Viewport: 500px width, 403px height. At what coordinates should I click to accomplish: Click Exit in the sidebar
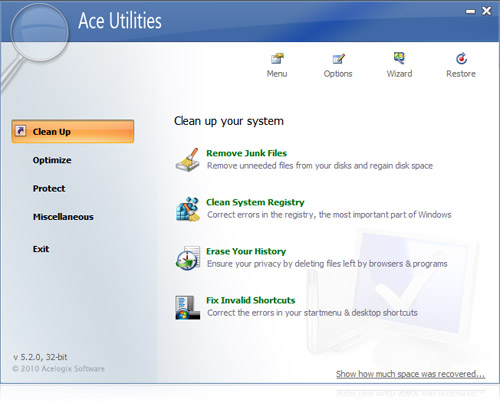[41, 249]
